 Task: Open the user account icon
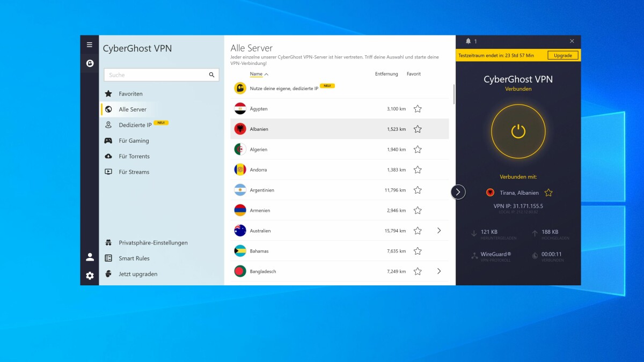click(90, 257)
